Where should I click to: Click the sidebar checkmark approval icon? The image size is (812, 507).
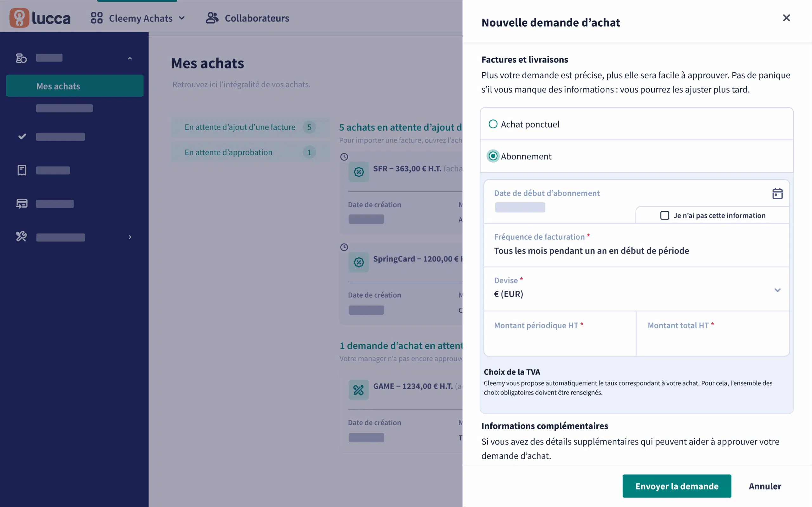(x=22, y=137)
